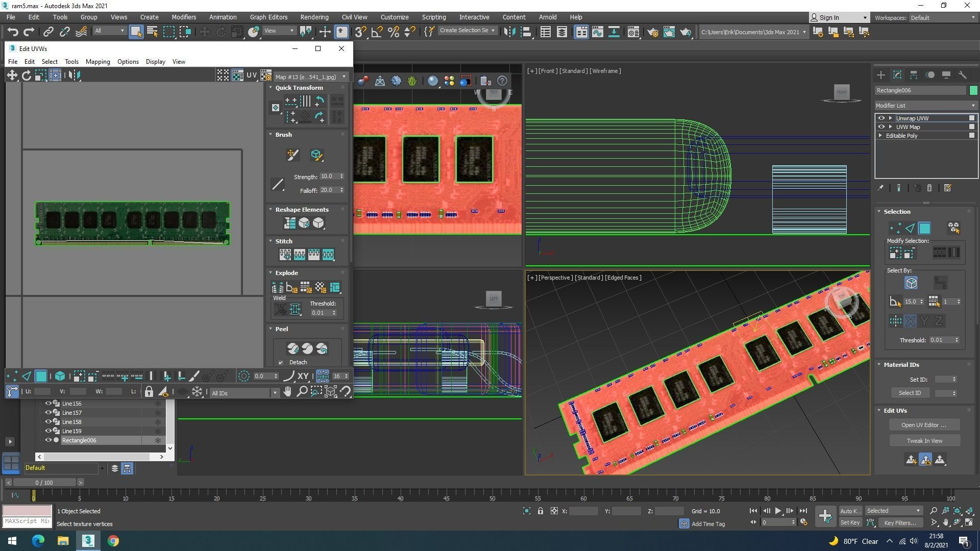980x551 pixels.
Task: Click Tweak In View button
Action: tap(924, 441)
